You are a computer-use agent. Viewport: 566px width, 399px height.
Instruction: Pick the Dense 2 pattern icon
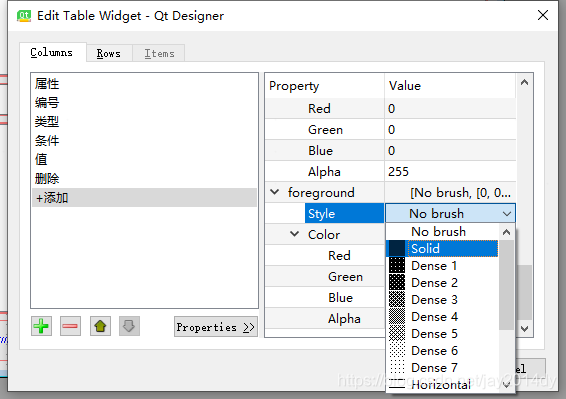tap(397, 282)
